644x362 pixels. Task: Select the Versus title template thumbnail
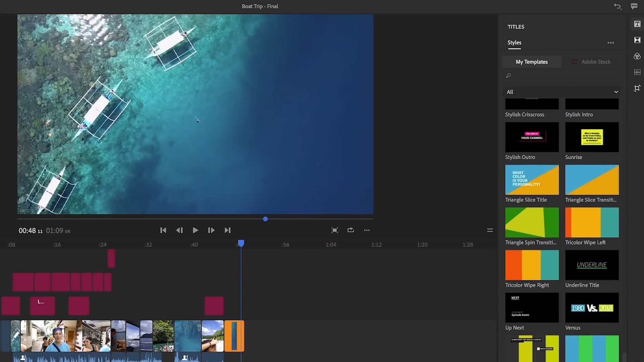[592, 308]
